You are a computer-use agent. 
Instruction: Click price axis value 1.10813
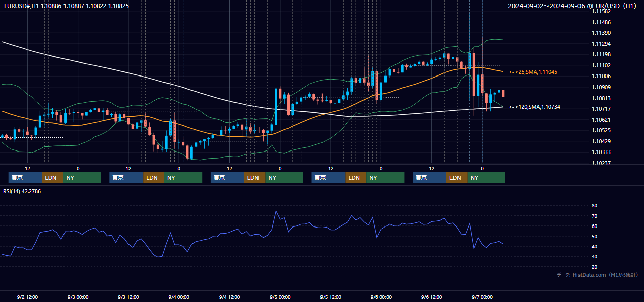coord(601,98)
